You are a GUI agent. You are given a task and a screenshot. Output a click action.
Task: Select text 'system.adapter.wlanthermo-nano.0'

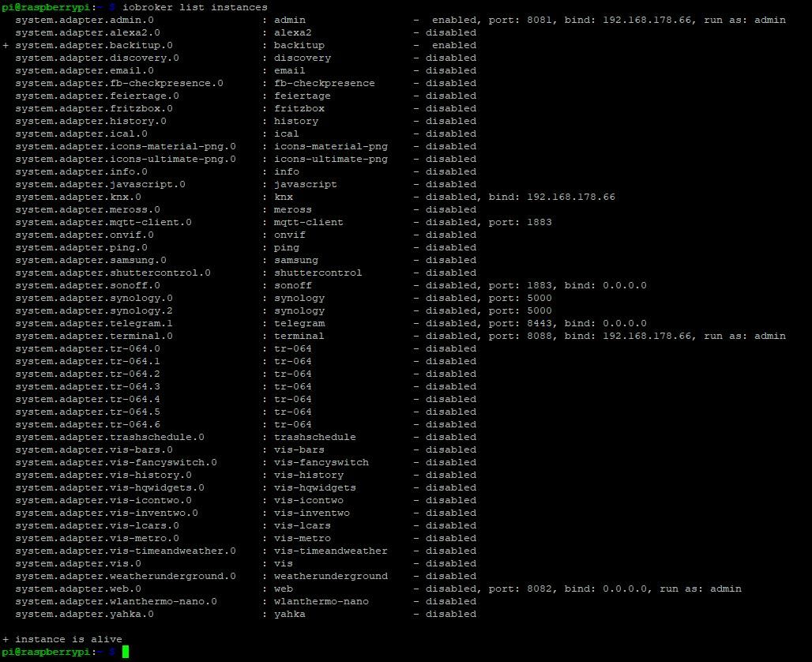[116, 601]
